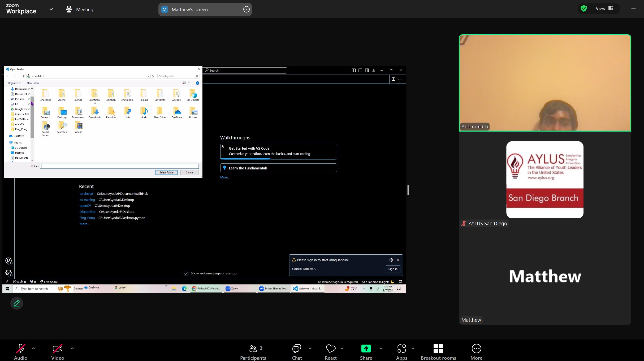
Task: Select ForMatthew in navigation pane
Action: click(x=20, y=119)
